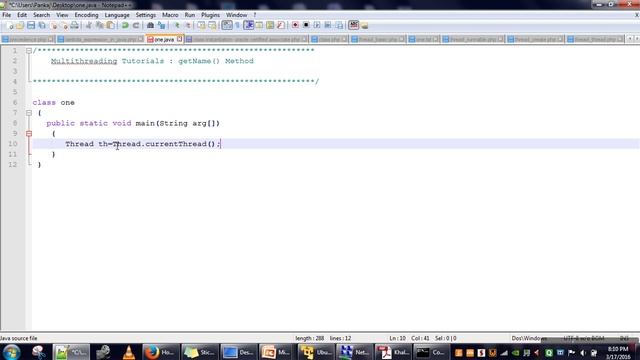This screenshot has height=360, width=640.
Task: Open the Language menu
Action: point(117,15)
